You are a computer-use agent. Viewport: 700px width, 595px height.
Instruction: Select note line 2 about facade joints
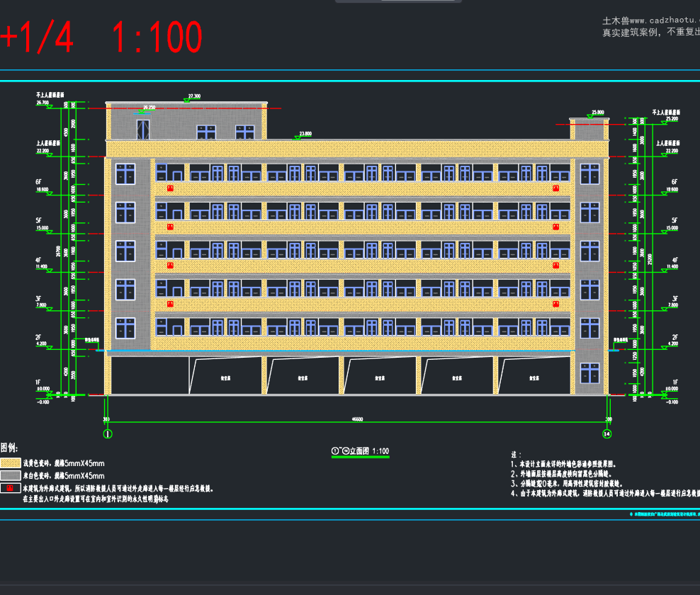[561, 474]
